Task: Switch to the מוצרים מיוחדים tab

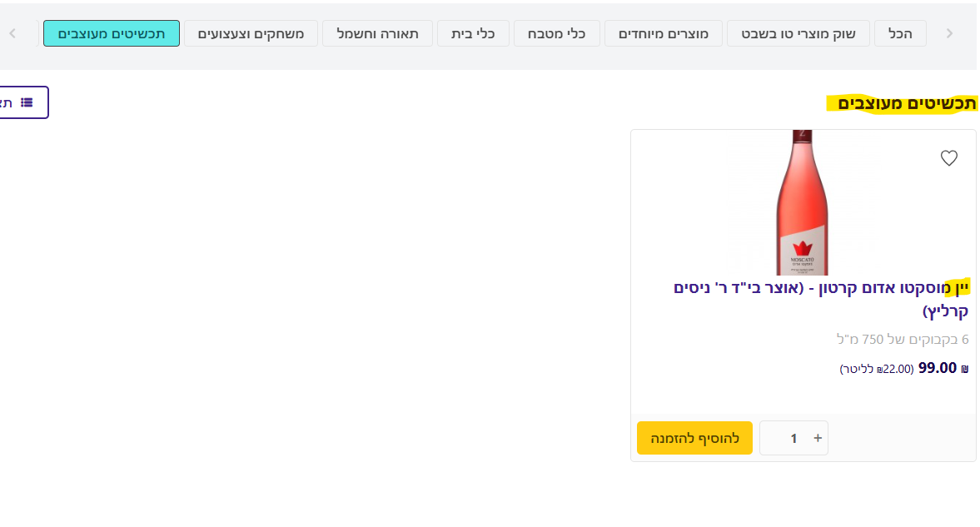Action: pos(663,33)
